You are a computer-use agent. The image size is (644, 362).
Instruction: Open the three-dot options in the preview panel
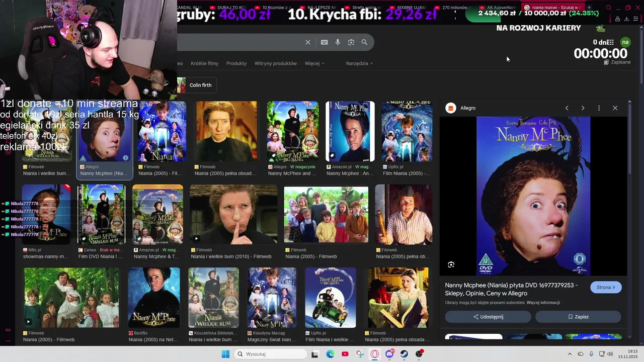[x=599, y=108]
